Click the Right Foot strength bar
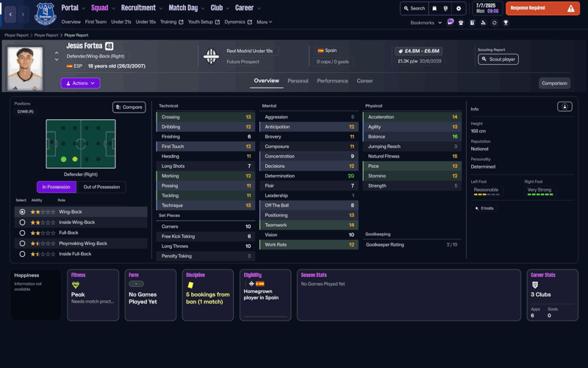This screenshot has height=368, width=588. (x=539, y=194)
